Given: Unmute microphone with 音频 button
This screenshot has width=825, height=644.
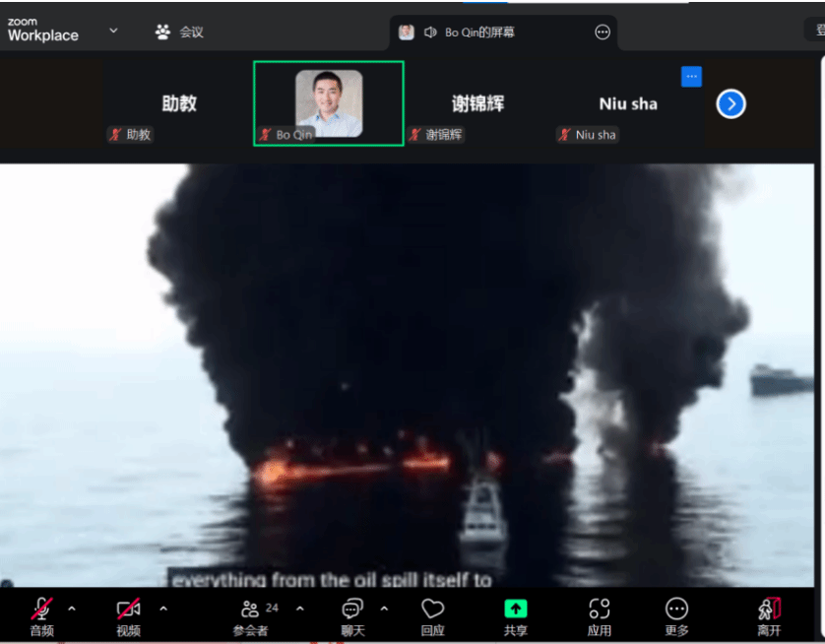Looking at the screenshot, I should [41, 615].
